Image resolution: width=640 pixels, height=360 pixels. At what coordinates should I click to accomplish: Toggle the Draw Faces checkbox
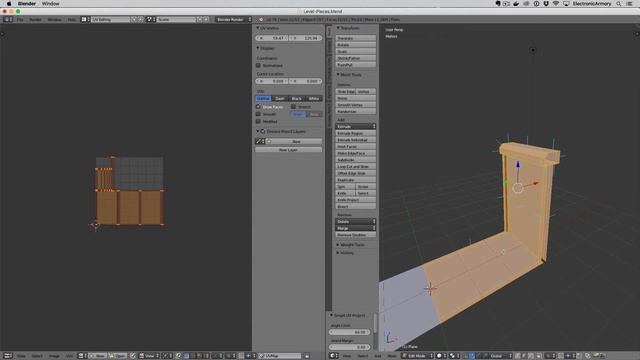258,107
